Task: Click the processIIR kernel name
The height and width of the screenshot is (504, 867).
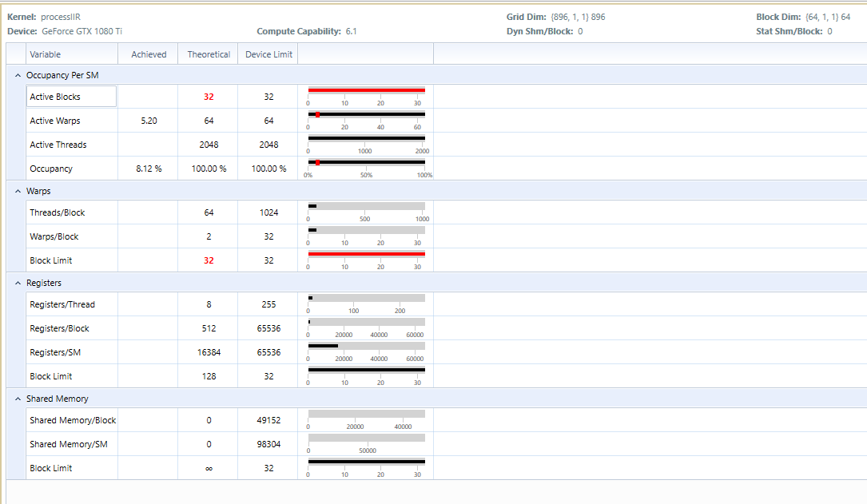Action: tap(67, 15)
